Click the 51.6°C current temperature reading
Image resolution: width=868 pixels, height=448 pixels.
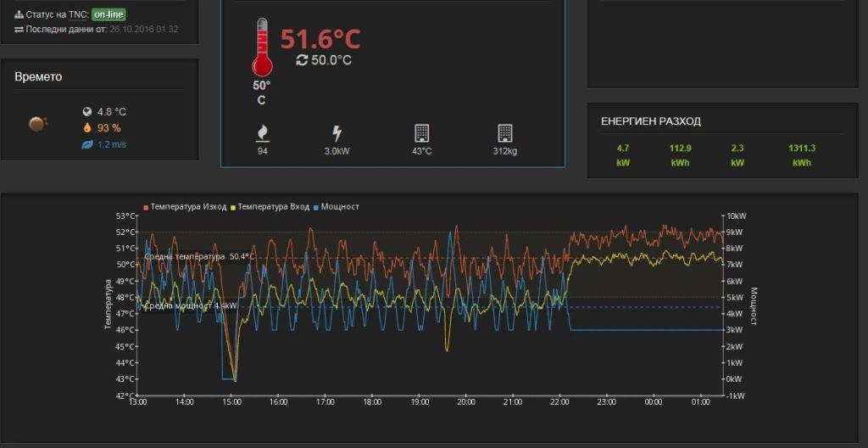pyautogui.click(x=320, y=39)
